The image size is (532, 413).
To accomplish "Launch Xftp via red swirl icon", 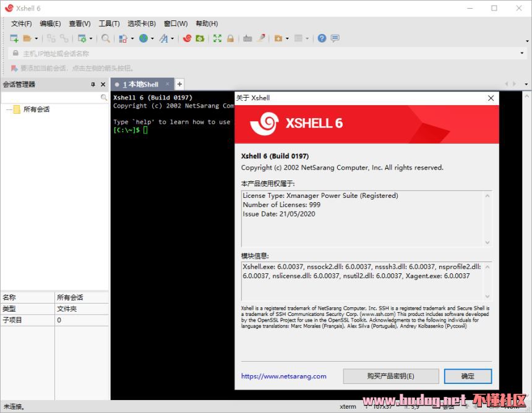I will point(187,38).
